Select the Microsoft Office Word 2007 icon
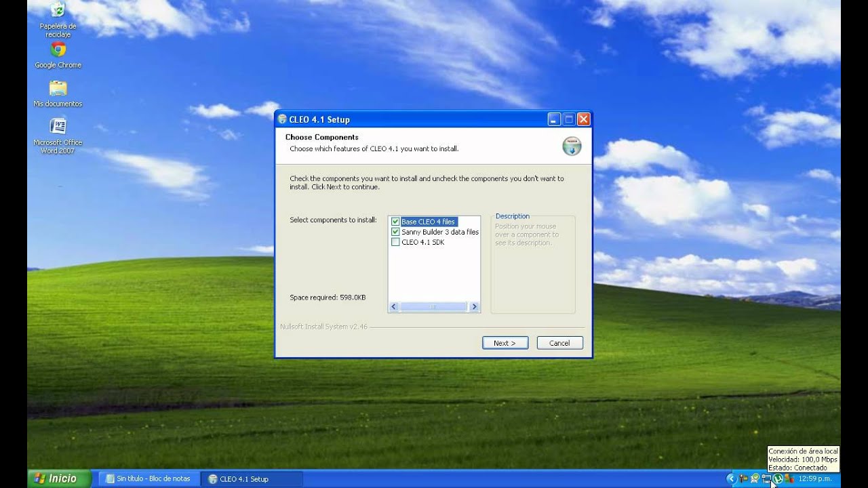This screenshot has width=868, height=488. (58, 136)
